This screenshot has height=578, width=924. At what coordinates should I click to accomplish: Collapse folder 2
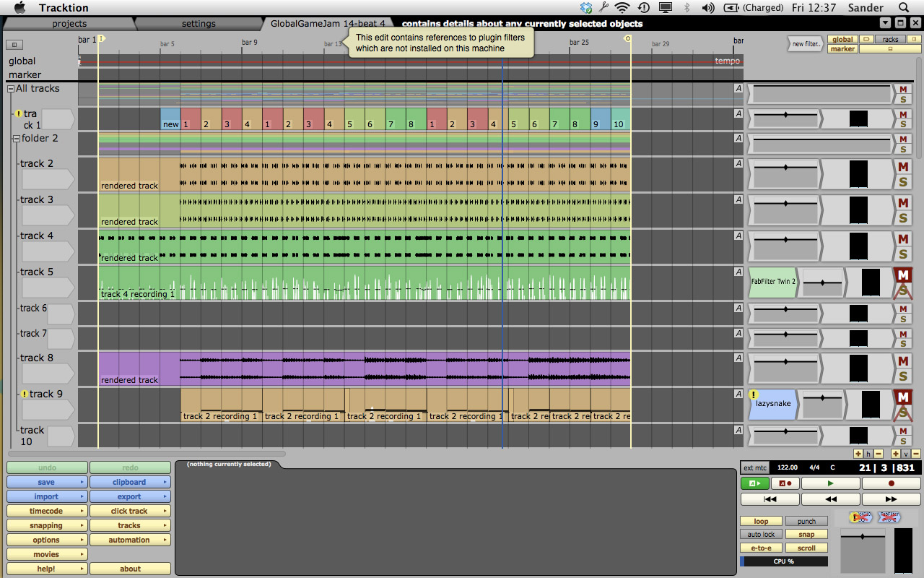(17, 139)
